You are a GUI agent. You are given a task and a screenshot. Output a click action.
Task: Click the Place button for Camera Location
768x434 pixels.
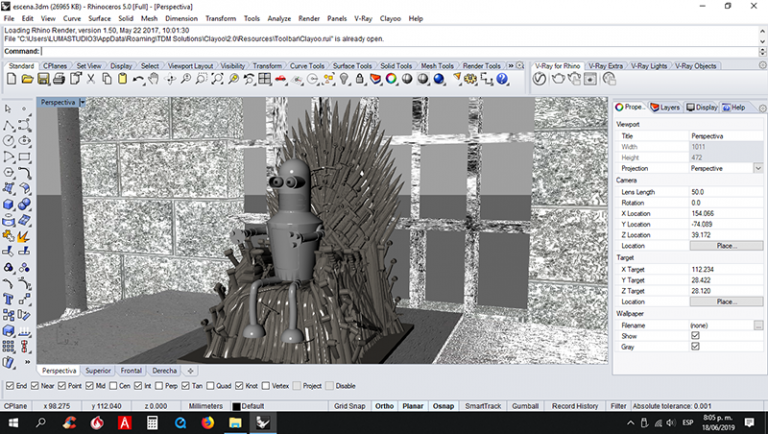coord(726,245)
